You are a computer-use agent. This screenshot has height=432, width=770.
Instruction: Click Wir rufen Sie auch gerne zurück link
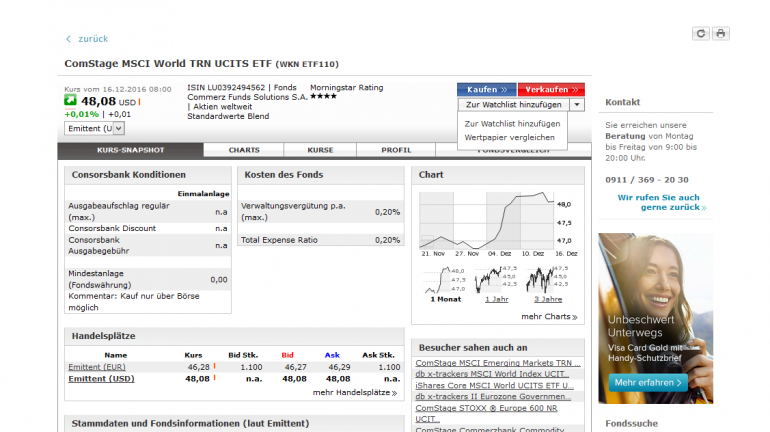661,202
